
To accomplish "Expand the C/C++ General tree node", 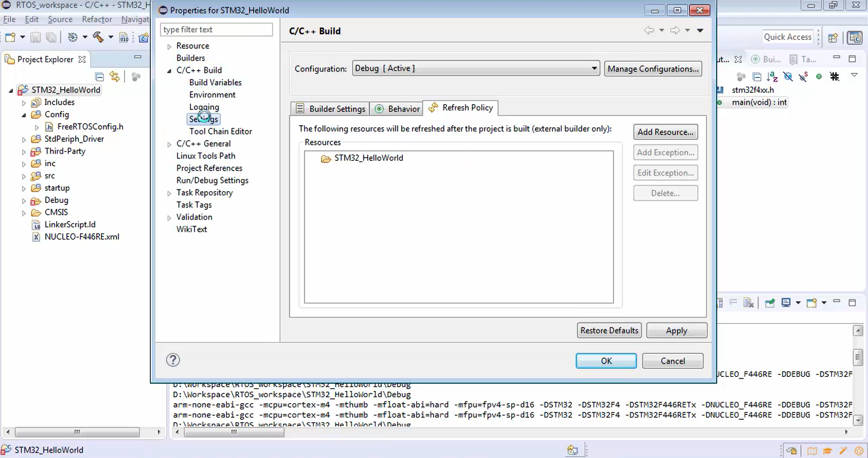I will coord(169,144).
